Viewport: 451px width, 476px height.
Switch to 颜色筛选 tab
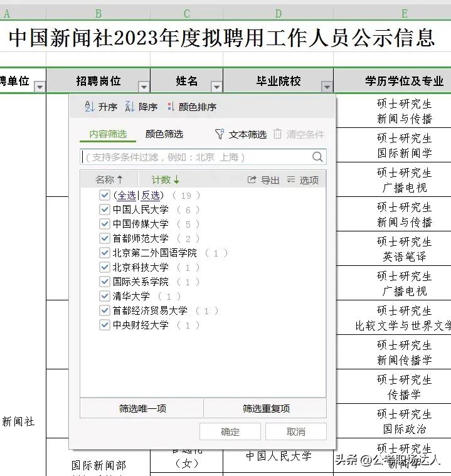[164, 134]
